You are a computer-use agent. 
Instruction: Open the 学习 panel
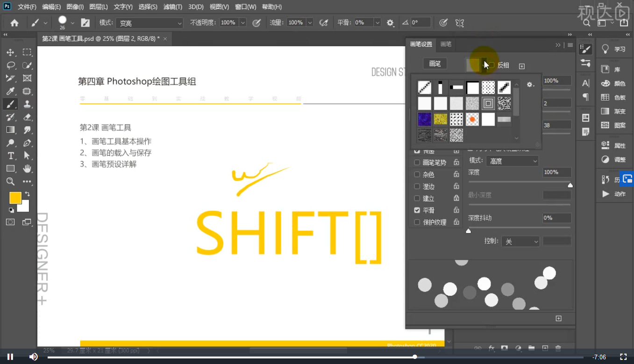(614, 49)
